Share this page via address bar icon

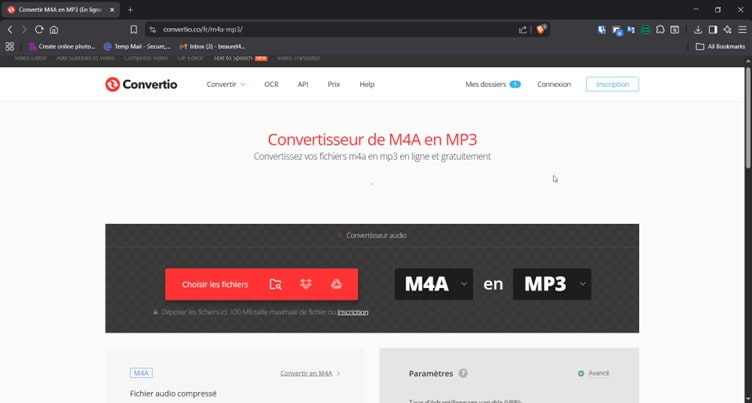(523, 30)
